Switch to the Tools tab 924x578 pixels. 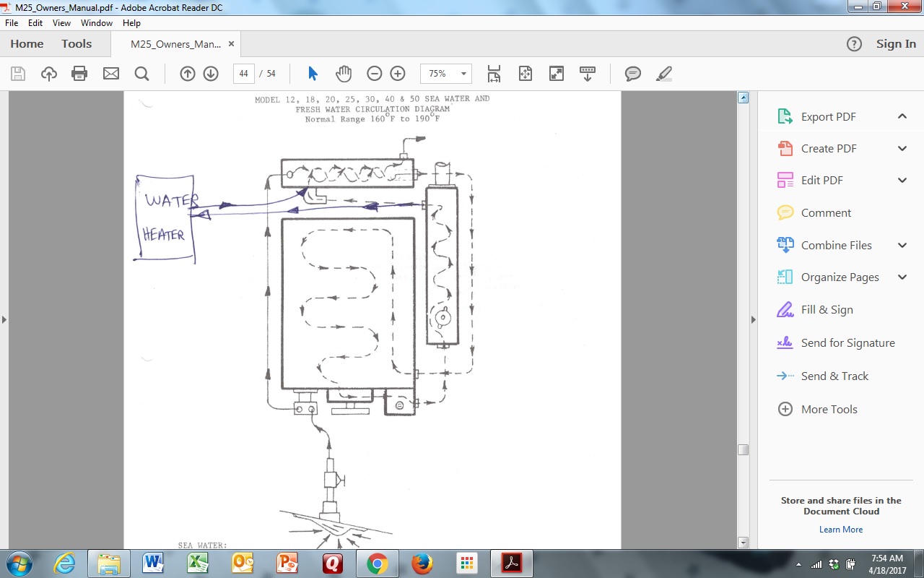(x=77, y=44)
